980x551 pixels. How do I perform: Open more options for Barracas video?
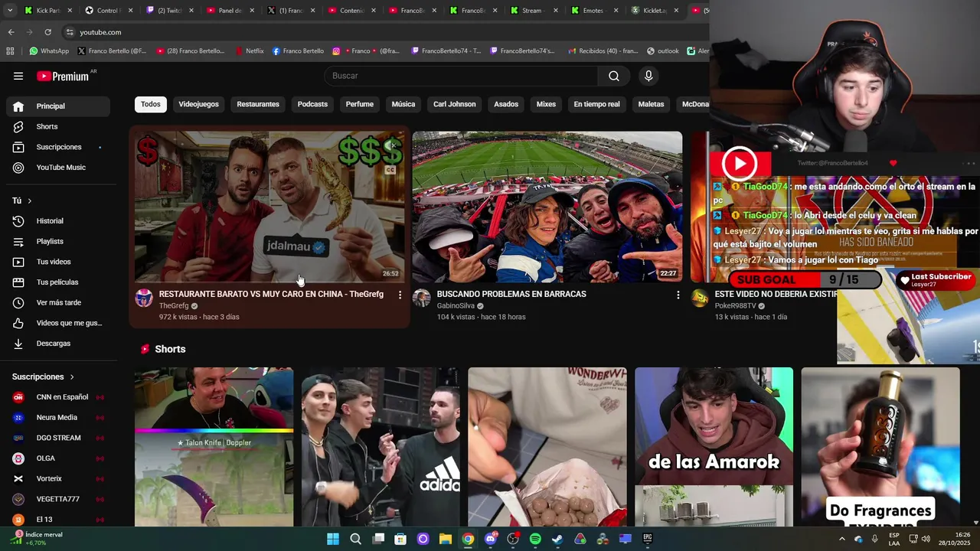pyautogui.click(x=678, y=295)
